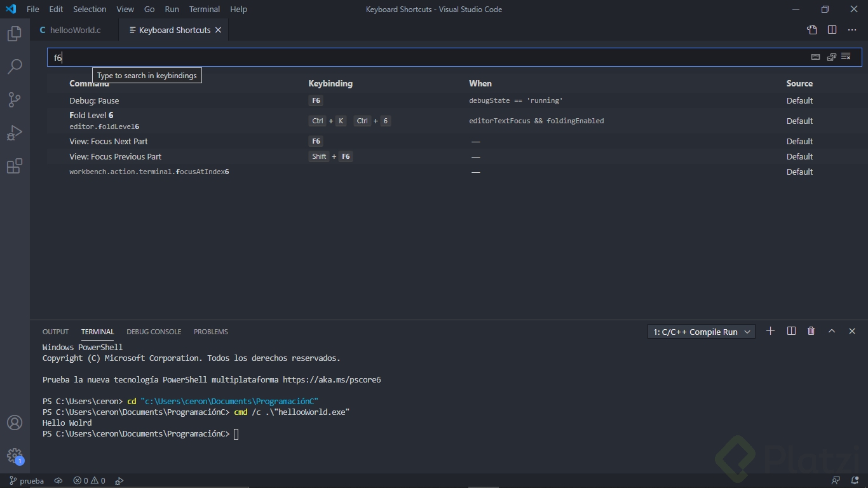The width and height of the screenshot is (868, 488).
Task: Click the Hello Wolrd output line in terminal
Action: [67, 423]
